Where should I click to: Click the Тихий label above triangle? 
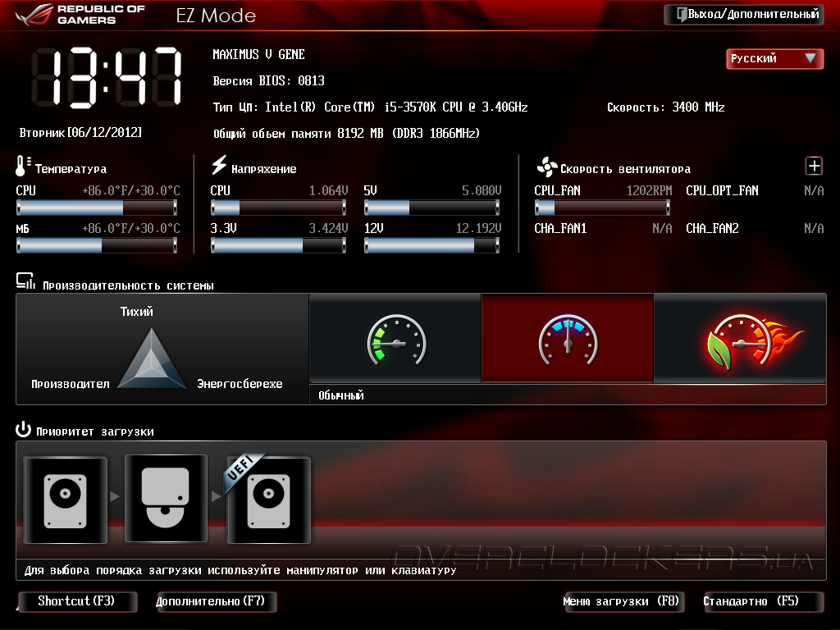click(137, 311)
